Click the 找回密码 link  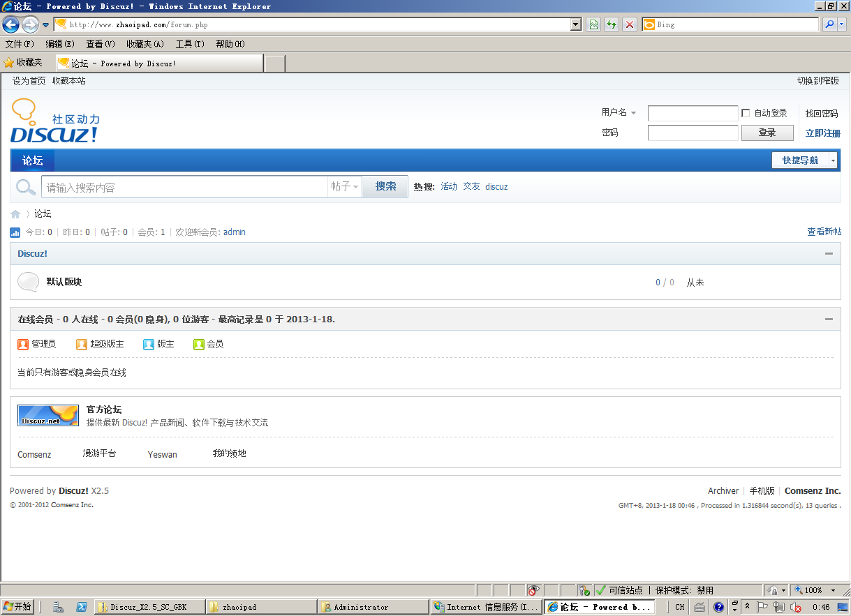coord(822,114)
